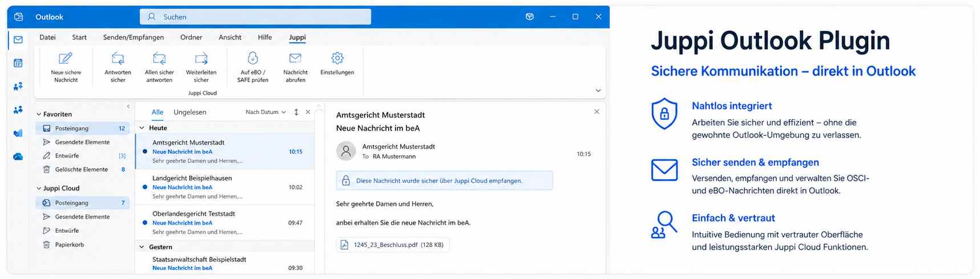The height and width of the screenshot is (279, 980).
Task: Click magnifier people icon beside Einfach & vertraut
Action: click(664, 224)
